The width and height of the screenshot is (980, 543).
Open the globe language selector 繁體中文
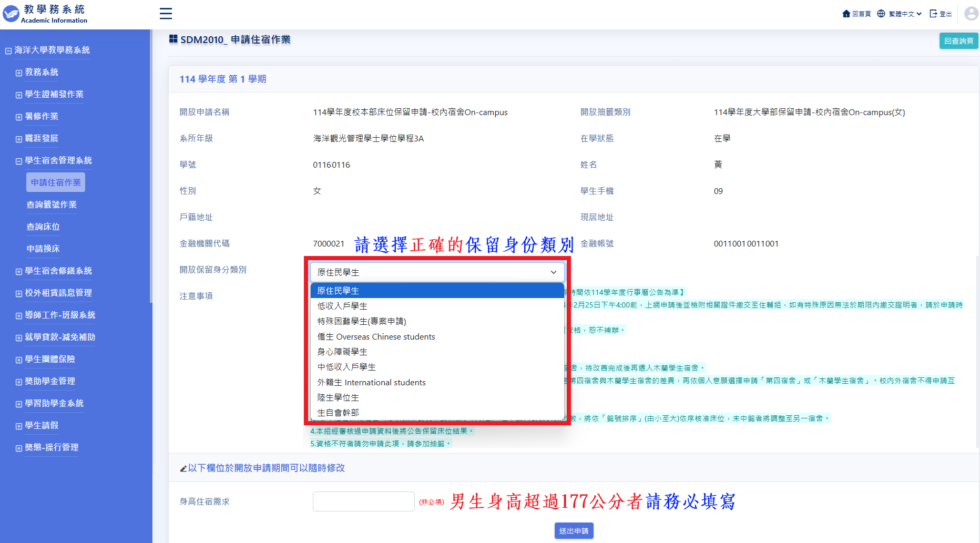click(x=900, y=14)
